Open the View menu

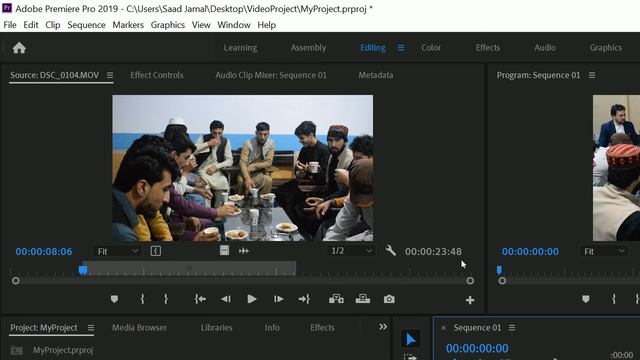tap(201, 25)
